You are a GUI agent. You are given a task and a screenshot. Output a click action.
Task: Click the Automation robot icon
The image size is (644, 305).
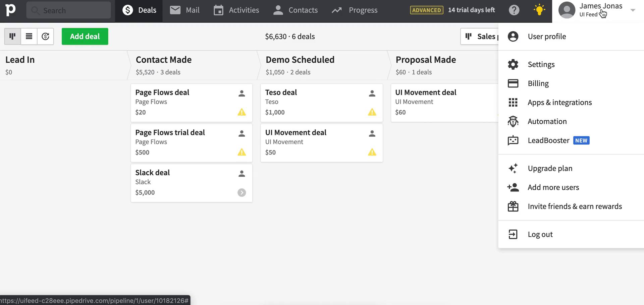point(513,121)
